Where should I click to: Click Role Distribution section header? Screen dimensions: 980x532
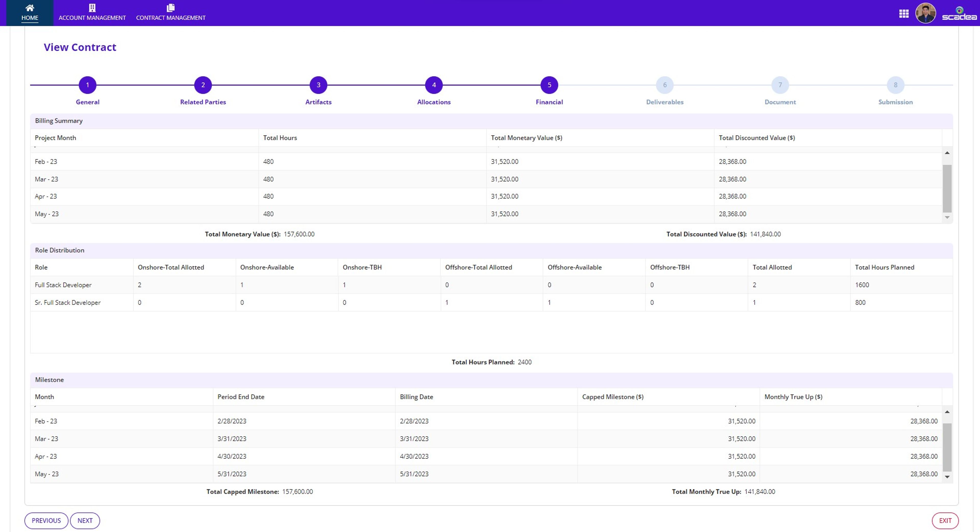[x=492, y=250]
